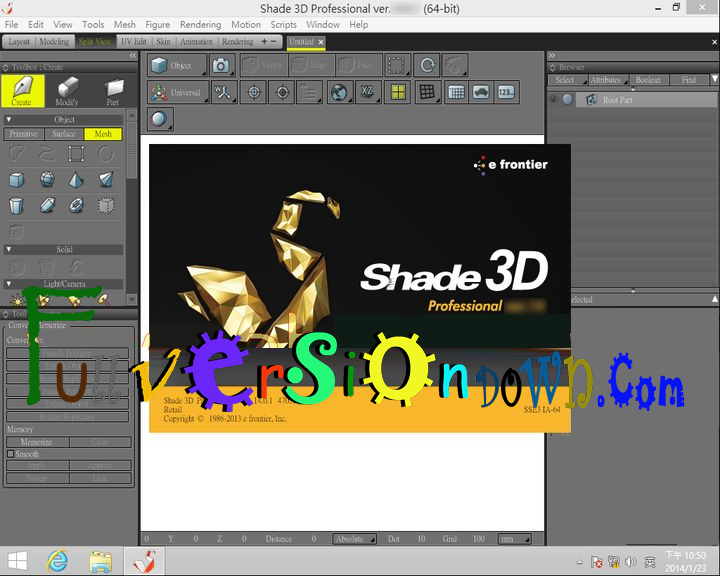
Task: Add a point light (sun icon)
Action: 17,301
